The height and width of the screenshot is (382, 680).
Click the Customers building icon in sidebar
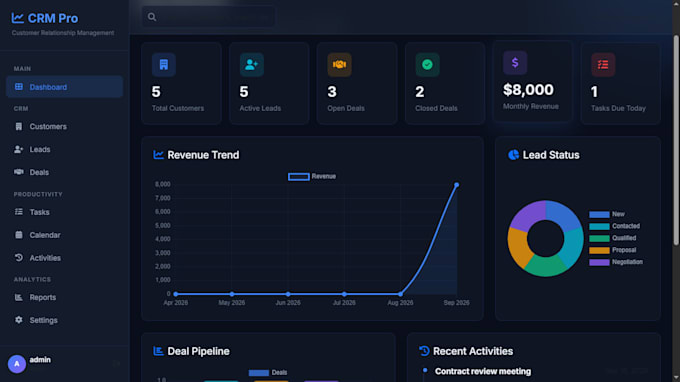tap(19, 126)
